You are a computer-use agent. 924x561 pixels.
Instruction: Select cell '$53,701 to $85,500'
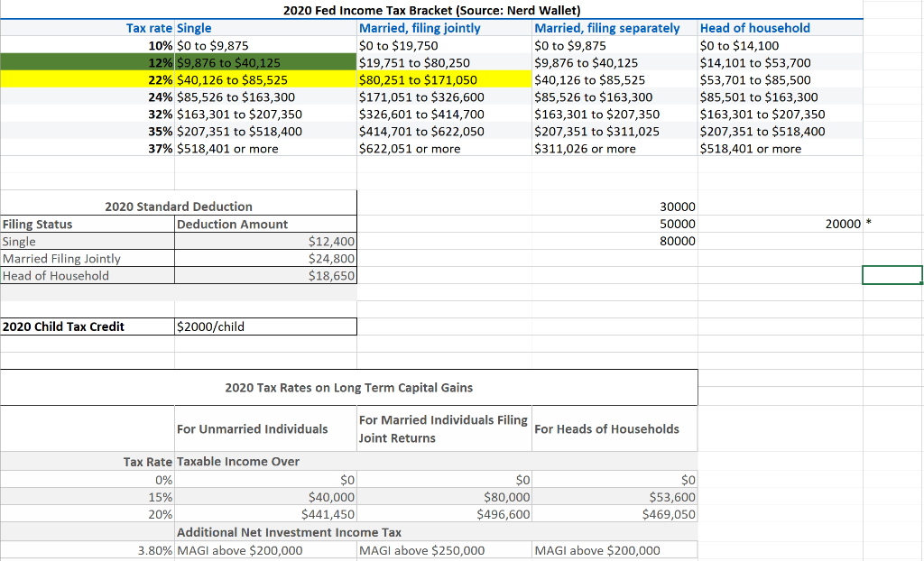(781, 79)
